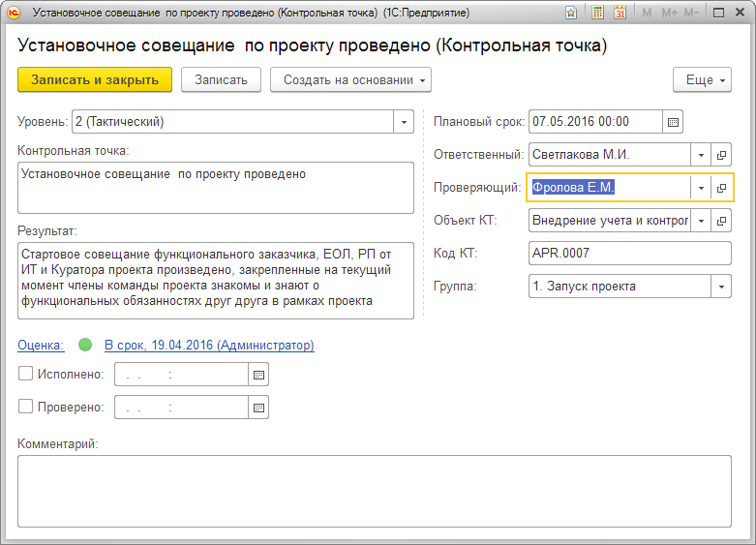Viewport: 756px width, 545px height.
Task: Open the Объект КТ record with its open icon
Action: click(721, 221)
